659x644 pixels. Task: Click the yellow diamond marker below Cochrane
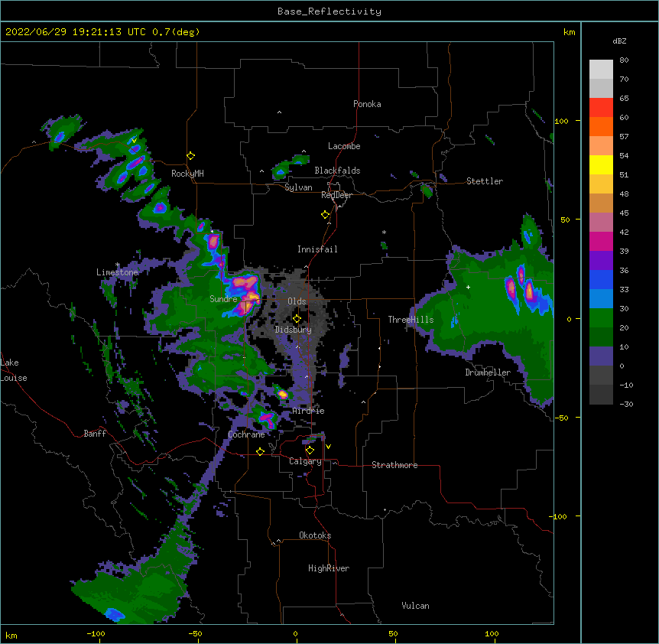260,451
